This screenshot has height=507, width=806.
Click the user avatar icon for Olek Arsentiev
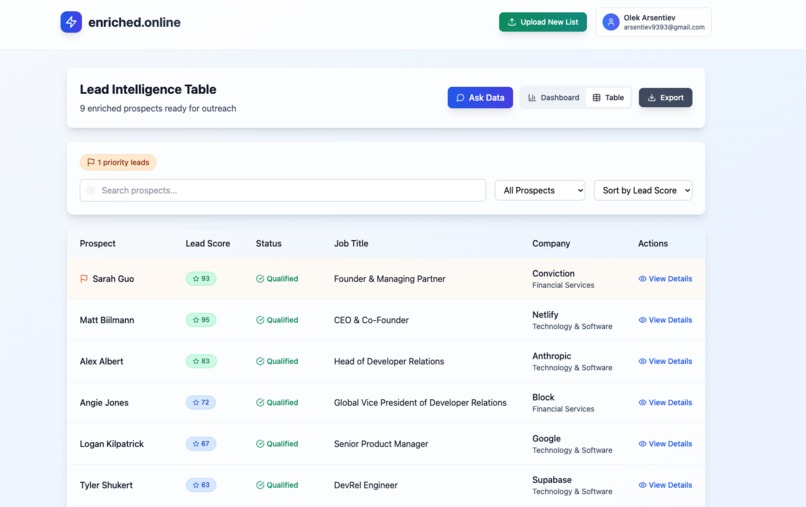(x=611, y=22)
